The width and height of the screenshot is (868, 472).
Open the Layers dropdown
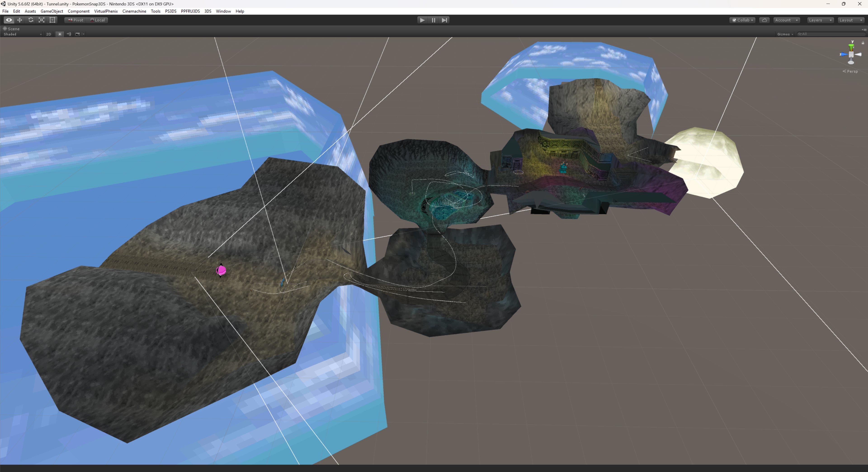coord(821,20)
